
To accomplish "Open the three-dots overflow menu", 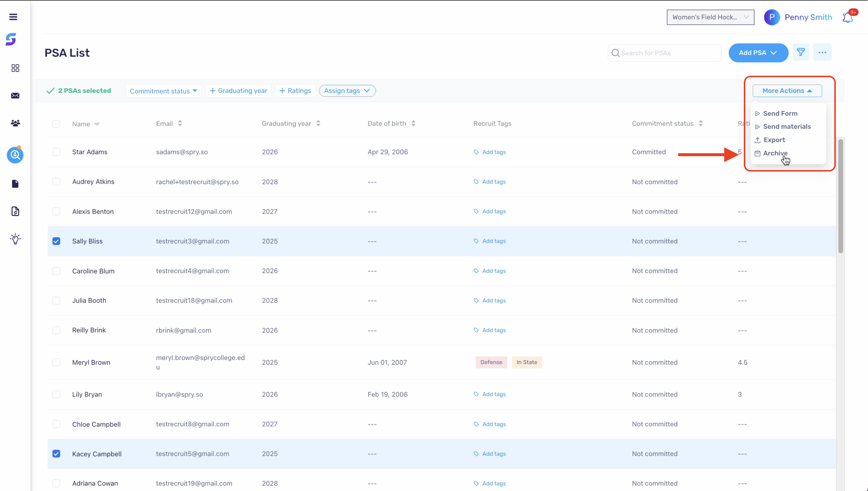I will tap(822, 52).
